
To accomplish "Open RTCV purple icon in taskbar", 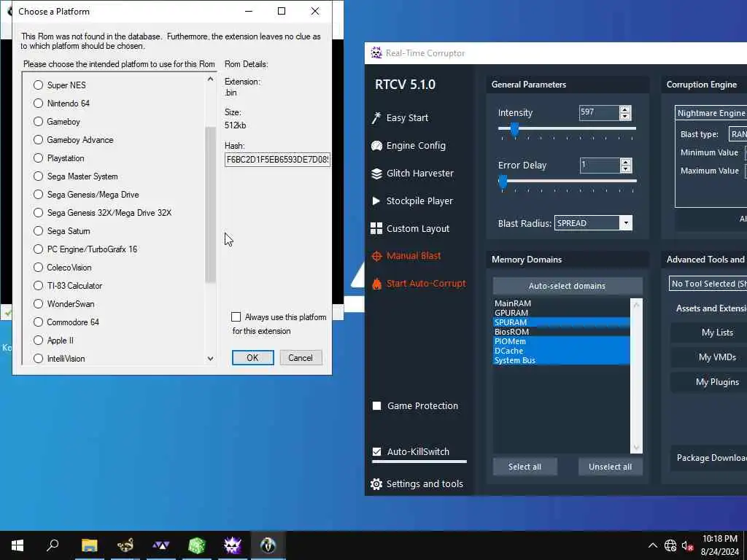I will (x=233, y=545).
